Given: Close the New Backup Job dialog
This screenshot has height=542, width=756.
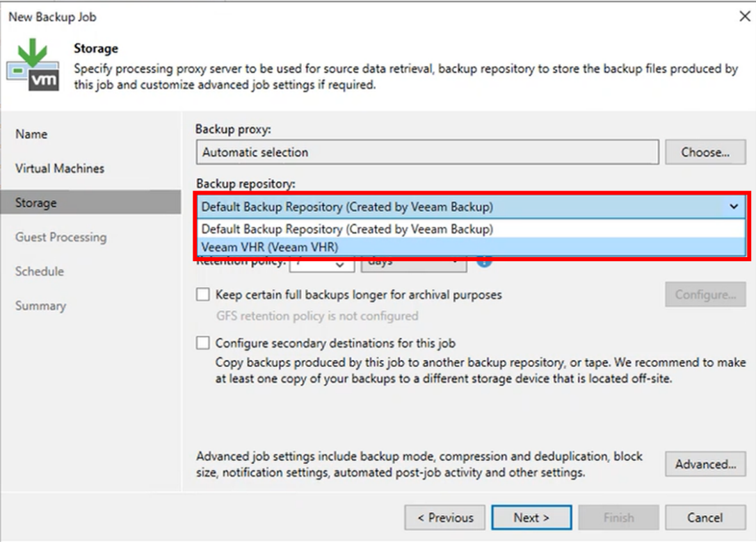Looking at the screenshot, I should click(x=744, y=17).
